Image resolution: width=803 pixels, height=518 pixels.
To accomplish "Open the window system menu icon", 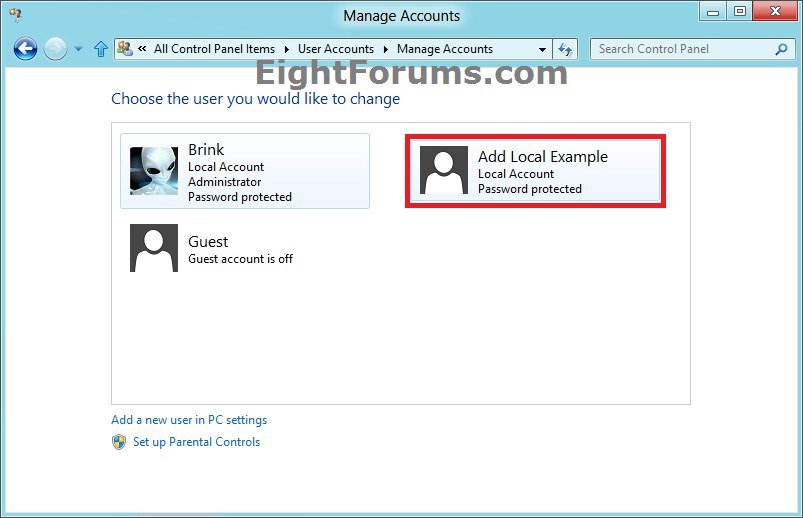I will coord(15,15).
